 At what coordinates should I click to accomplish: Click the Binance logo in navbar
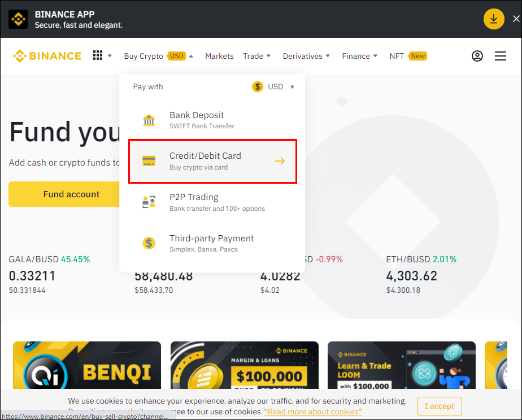(47, 56)
